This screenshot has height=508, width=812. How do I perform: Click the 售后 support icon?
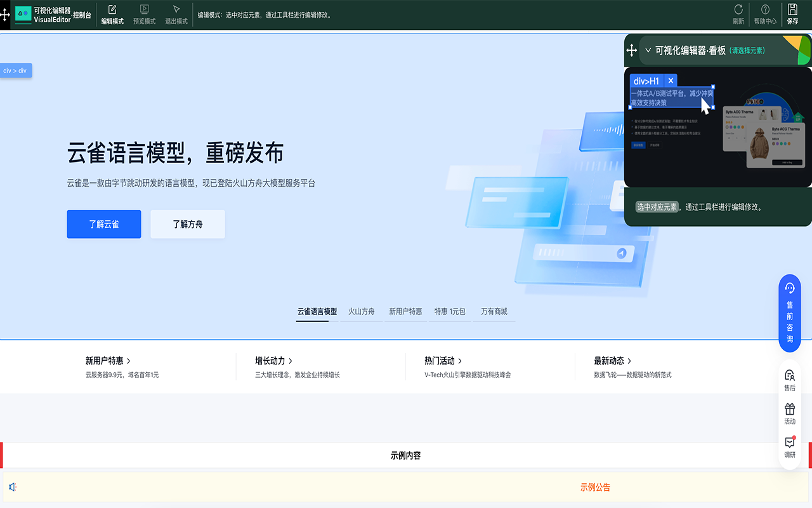789,377
